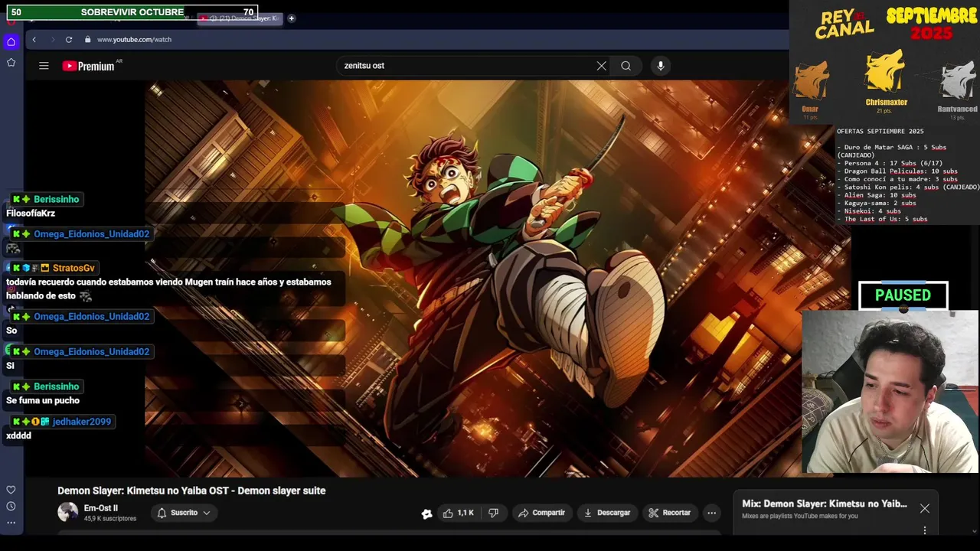
Task: Click the youtube.com/watch address bar
Action: (x=134, y=39)
